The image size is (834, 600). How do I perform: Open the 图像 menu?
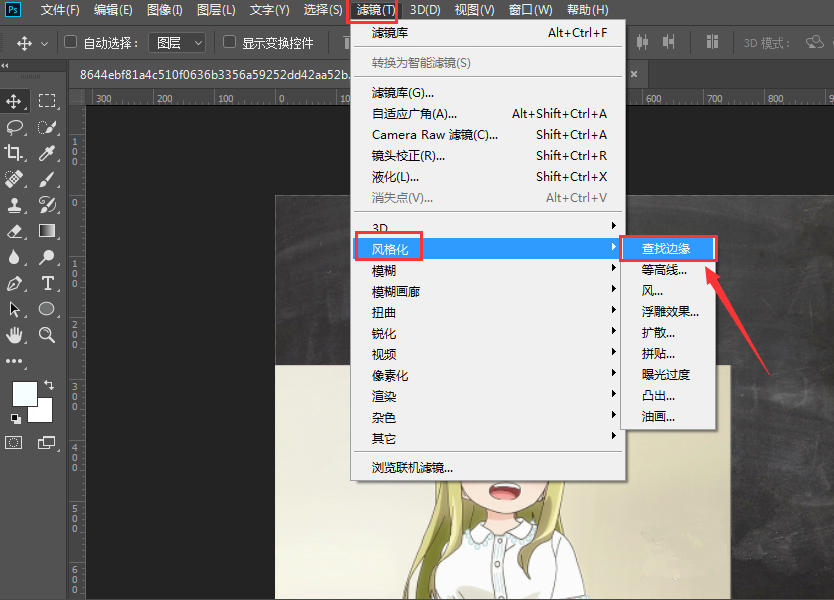(164, 10)
